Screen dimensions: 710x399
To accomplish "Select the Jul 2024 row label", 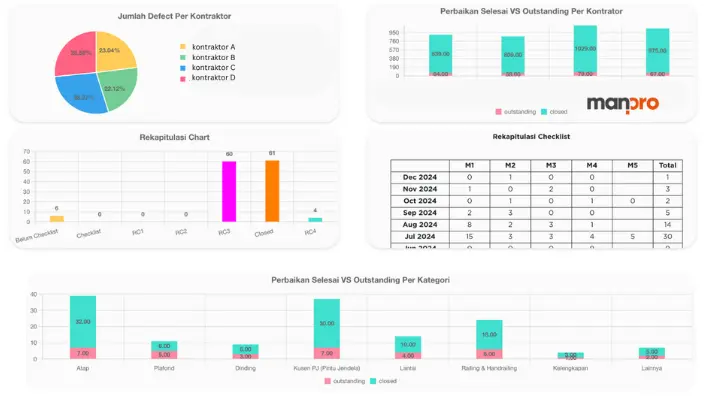I will coord(420,236).
